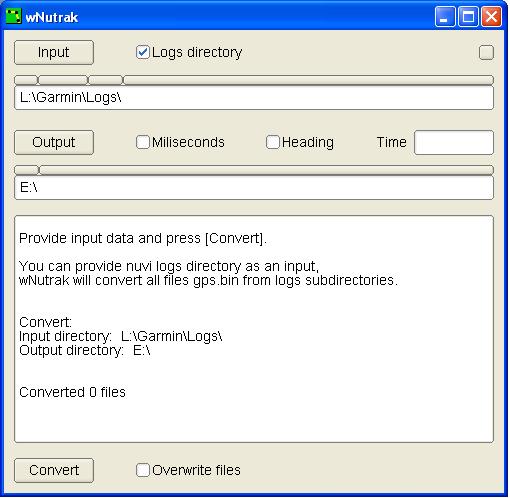Viewport: 510px width, 498px height.
Task: Maximize the wNutrak window
Action: pyautogui.click(x=468, y=16)
